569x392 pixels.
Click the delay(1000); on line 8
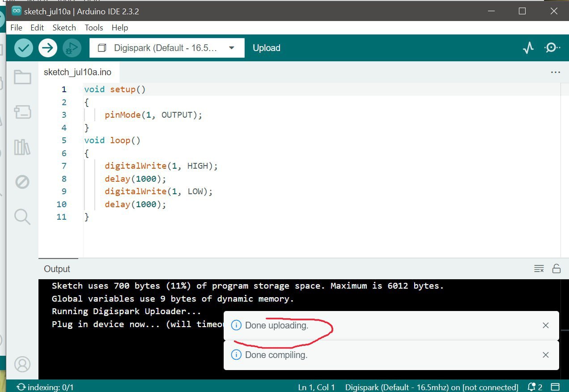coord(136,179)
